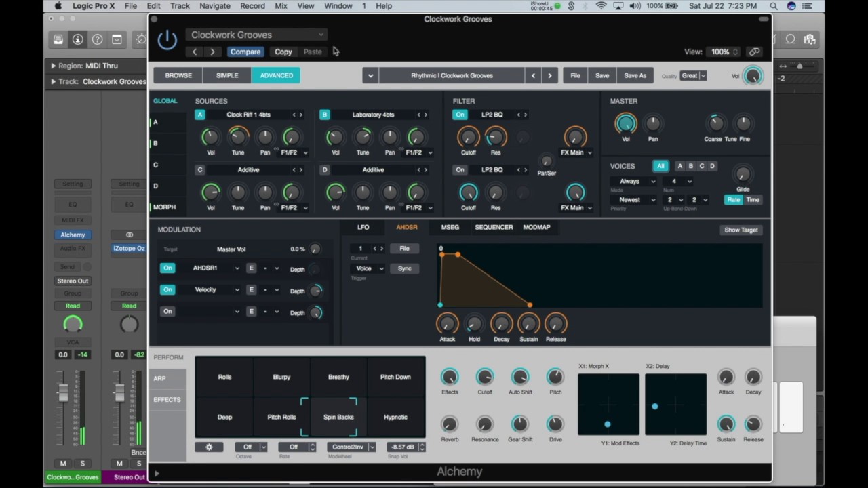Select the SIMPLE view tab
868x488 pixels.
click(x=227, y=75)
